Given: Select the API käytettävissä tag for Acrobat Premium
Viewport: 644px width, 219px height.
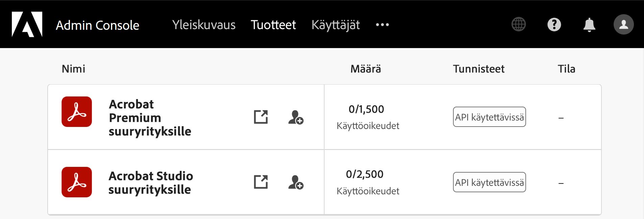Looking at the screenshot, I should point(489,117).
